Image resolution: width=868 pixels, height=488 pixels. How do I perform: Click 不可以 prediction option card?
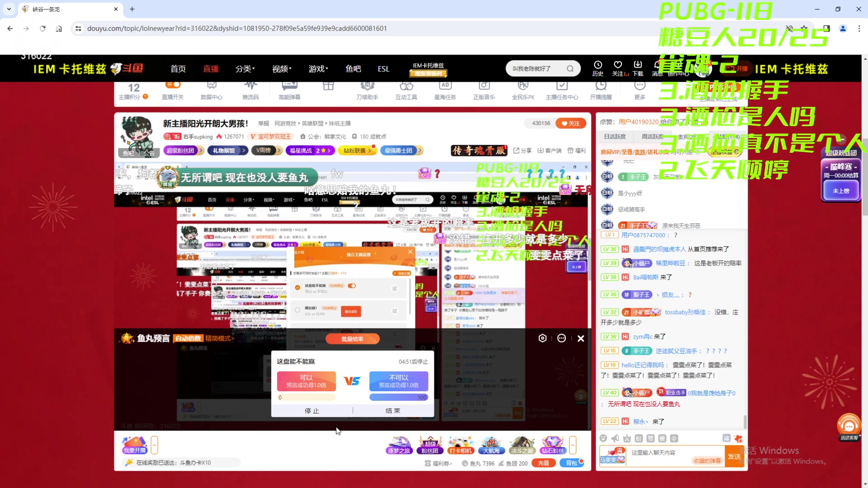[398, 381]
